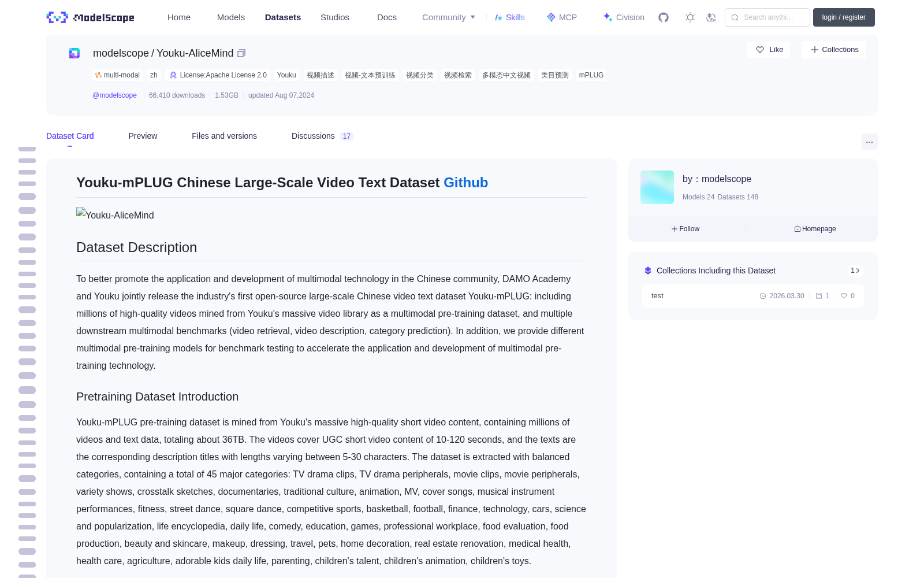Select the zh language tag
924x578 pixels.
(154, 75)
